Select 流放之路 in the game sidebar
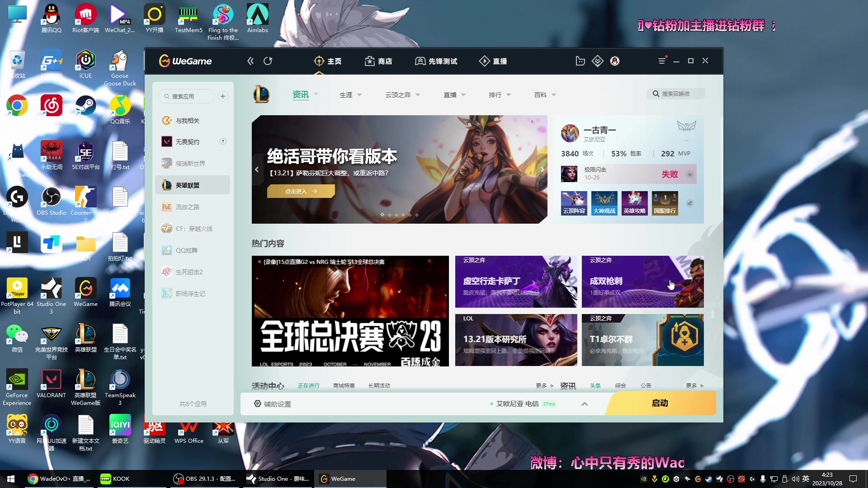868x488 pixels. (x=193, y=206)
